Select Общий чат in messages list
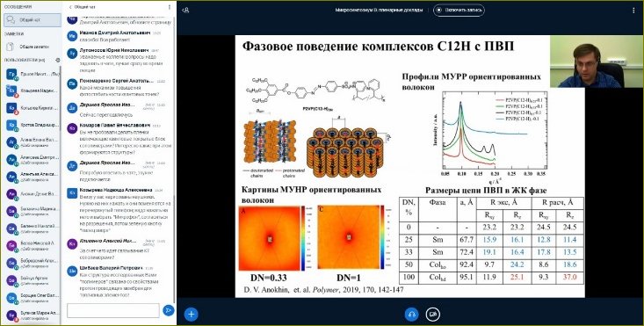 point(33,20)
